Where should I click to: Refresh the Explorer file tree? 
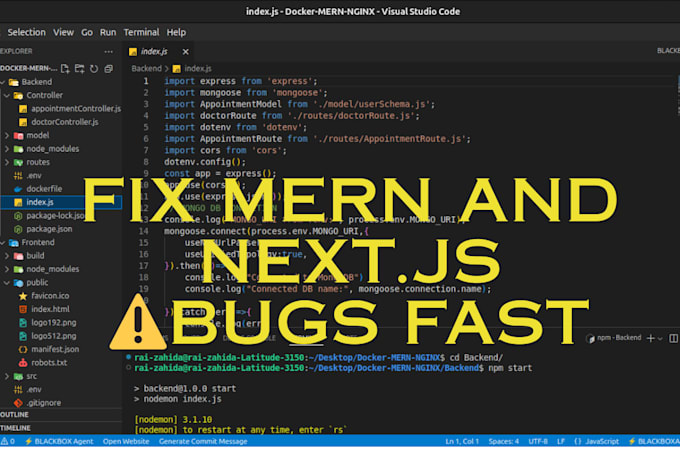[x=94, y=68]
